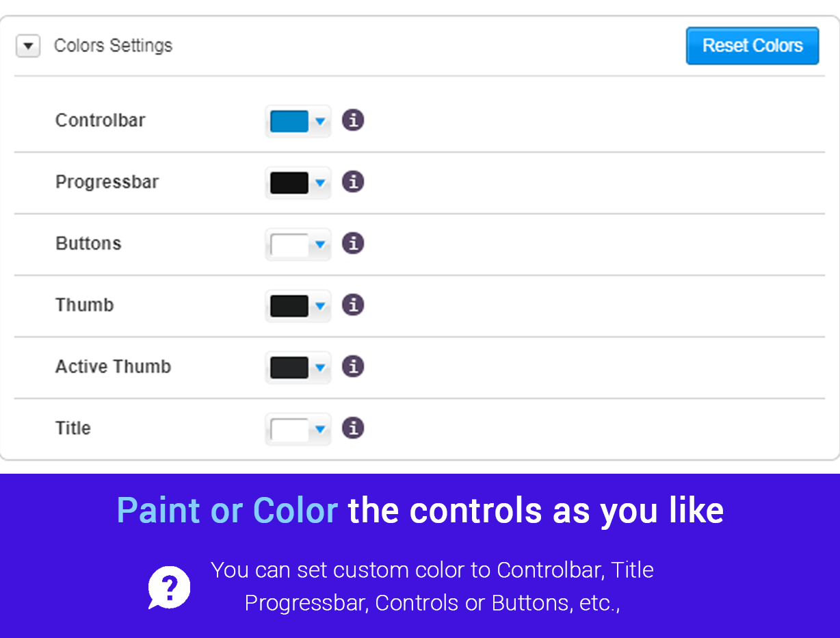Select the white Title color swatch

(289, 430)
